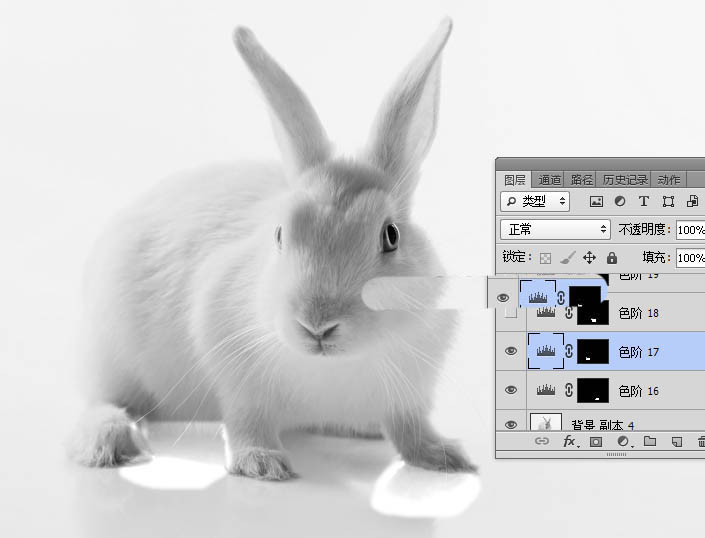
Task: Open the 历史记录 (History) tab
Action: (x=625, y=180)
